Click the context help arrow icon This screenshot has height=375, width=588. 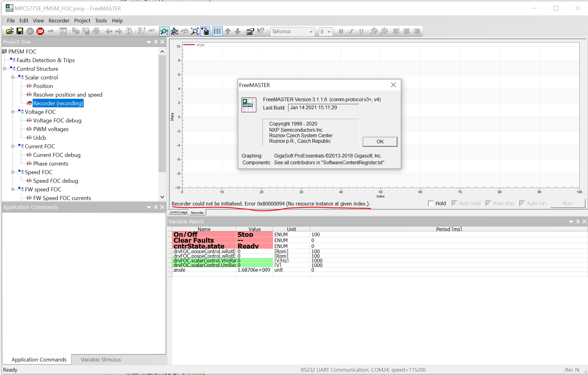tap(261, 31)
